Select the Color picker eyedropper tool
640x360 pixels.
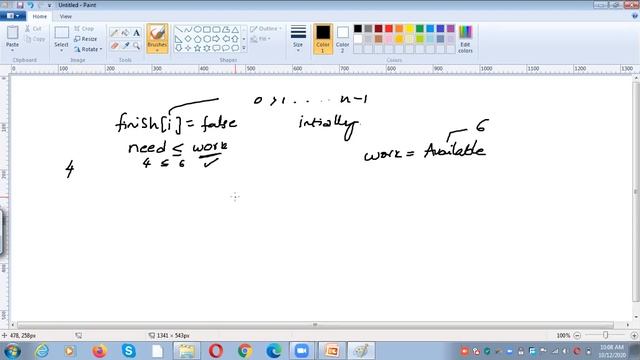click(126, 46)
